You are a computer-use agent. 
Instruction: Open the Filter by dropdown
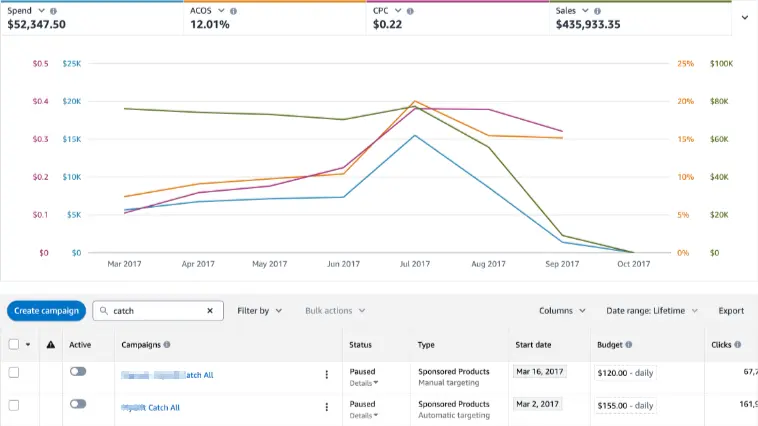pos(259,311)
